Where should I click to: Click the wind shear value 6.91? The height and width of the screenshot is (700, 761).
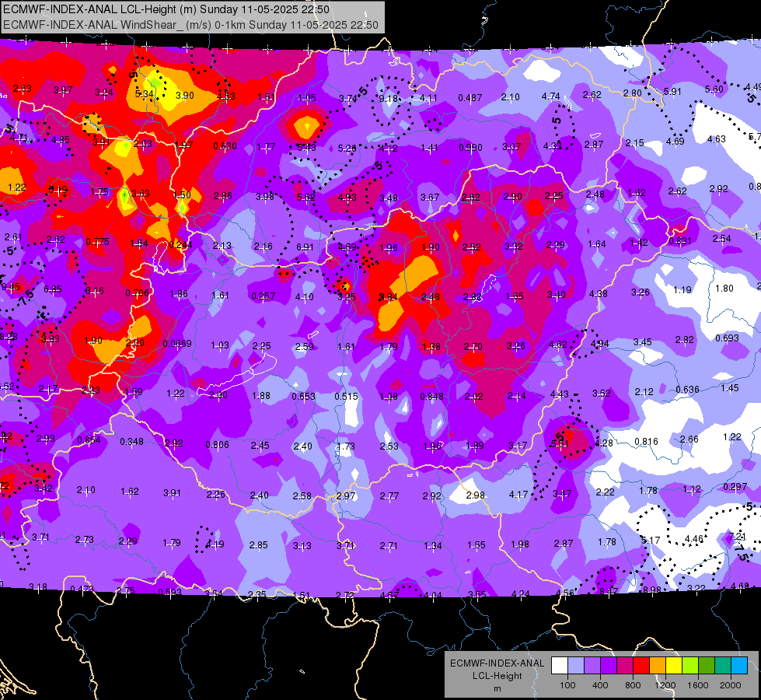[305, 247]
